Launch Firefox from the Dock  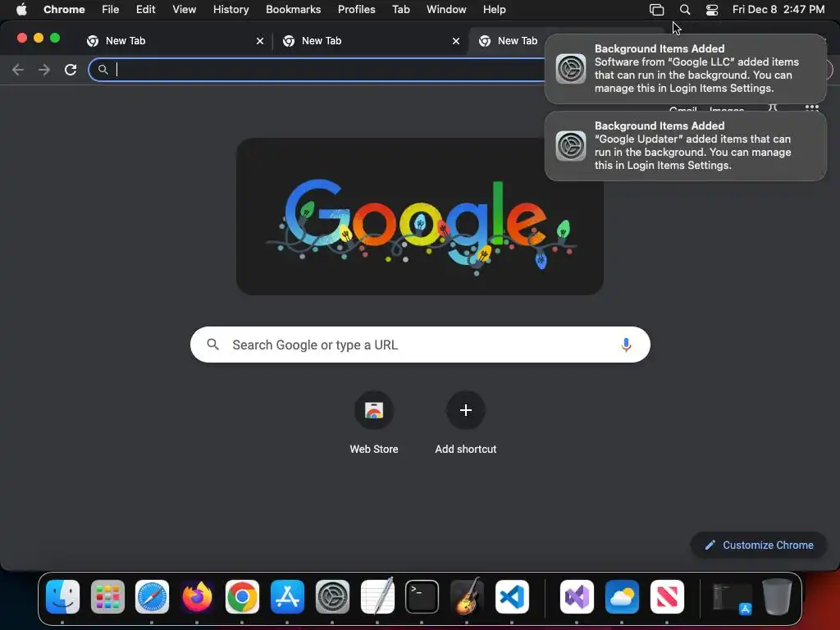tap(197, 597)
